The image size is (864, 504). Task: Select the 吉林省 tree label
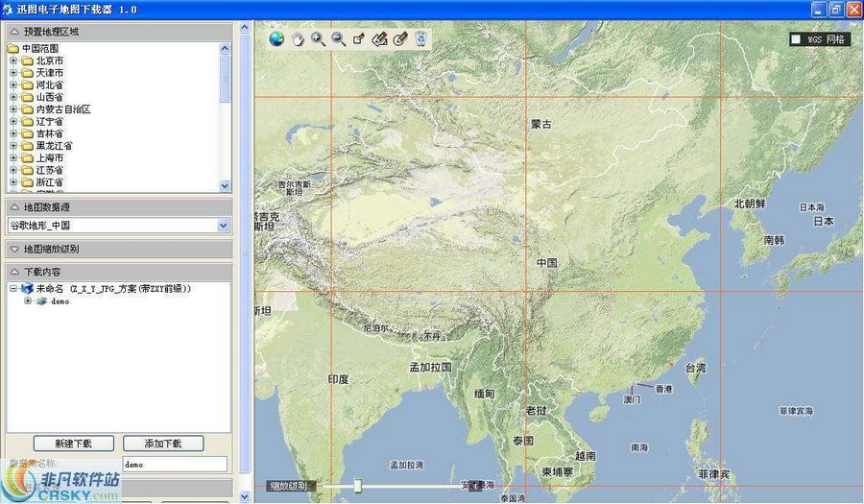coord(50,133)
